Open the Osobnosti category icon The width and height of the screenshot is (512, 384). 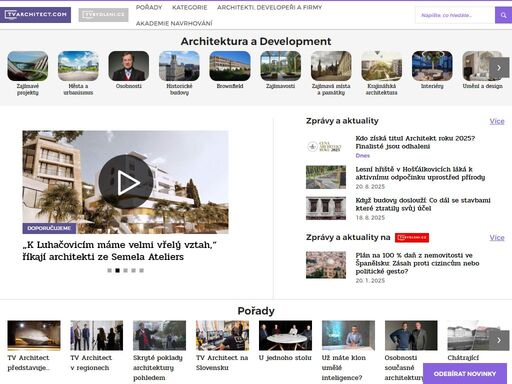pyautogui.click(x=129, y=66)
